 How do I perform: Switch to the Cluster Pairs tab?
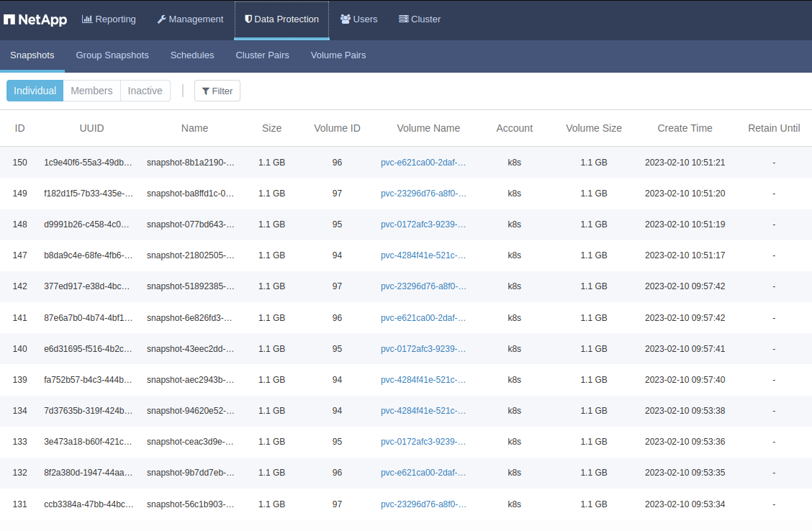[x=263, y=55]
